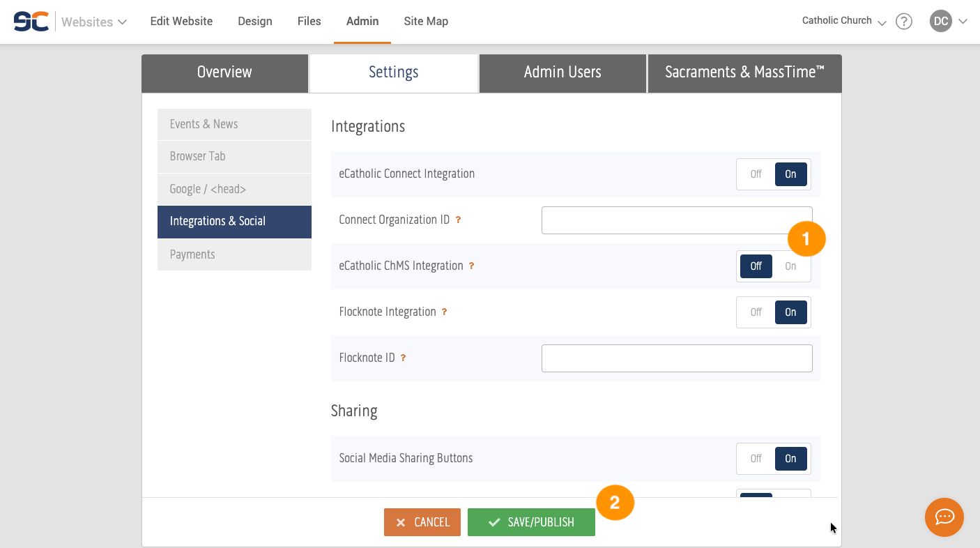The width and height of the screenshot is (980, 548).
Task: Set Social Media Sharing Buttons to On
Action: (790, 459)
